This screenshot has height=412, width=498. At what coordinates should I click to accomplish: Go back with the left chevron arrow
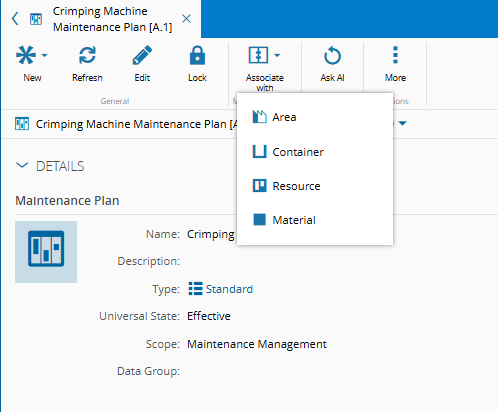click(15, 19)
